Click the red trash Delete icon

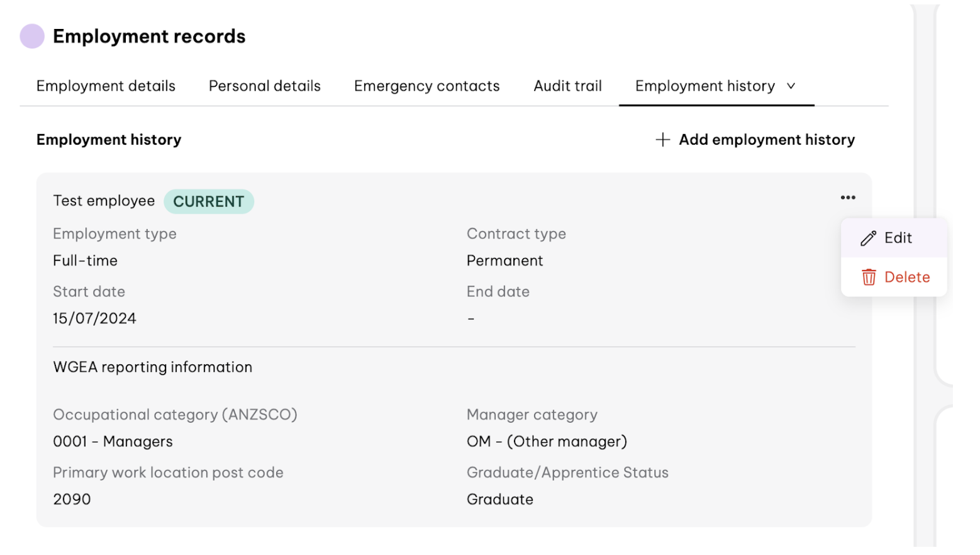[868, 277]
